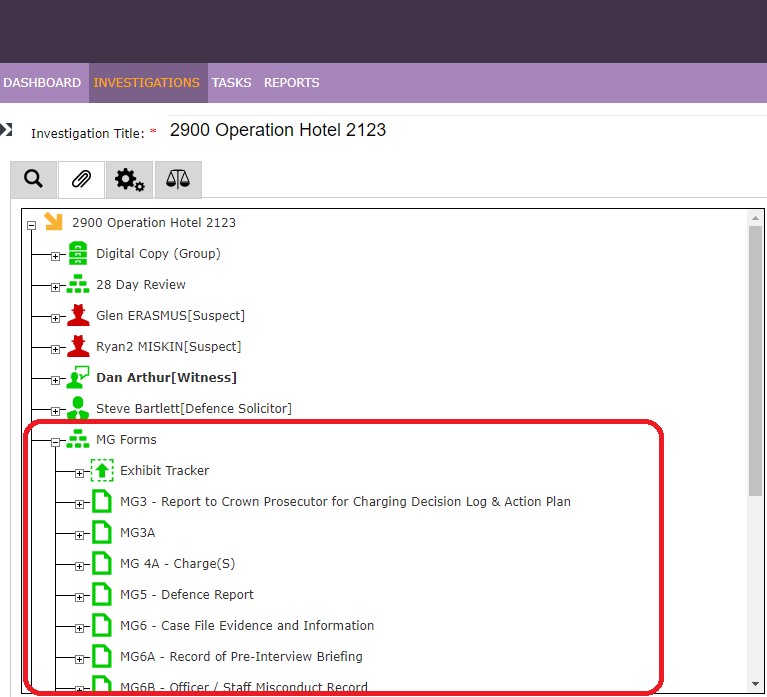Screen dimensions: 767x697
Task: Collapse the 2900 Operation Hotel root node
Action: tap(32, 225)
